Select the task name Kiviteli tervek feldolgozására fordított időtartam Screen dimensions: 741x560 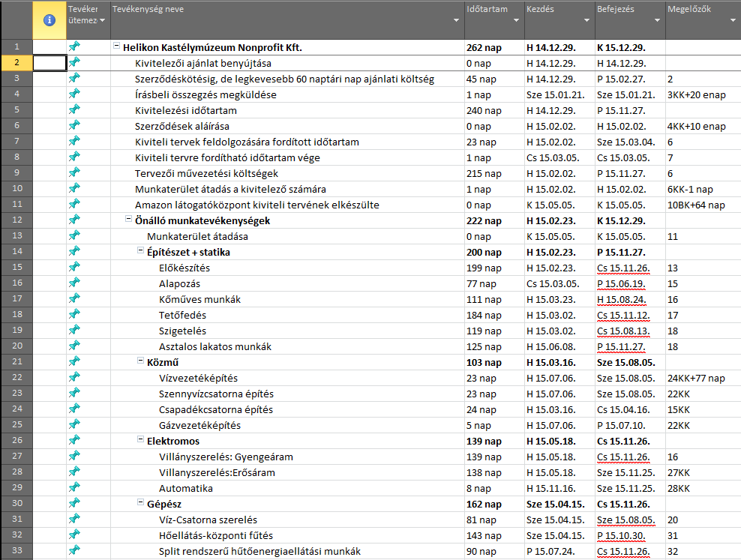[247, 142]
